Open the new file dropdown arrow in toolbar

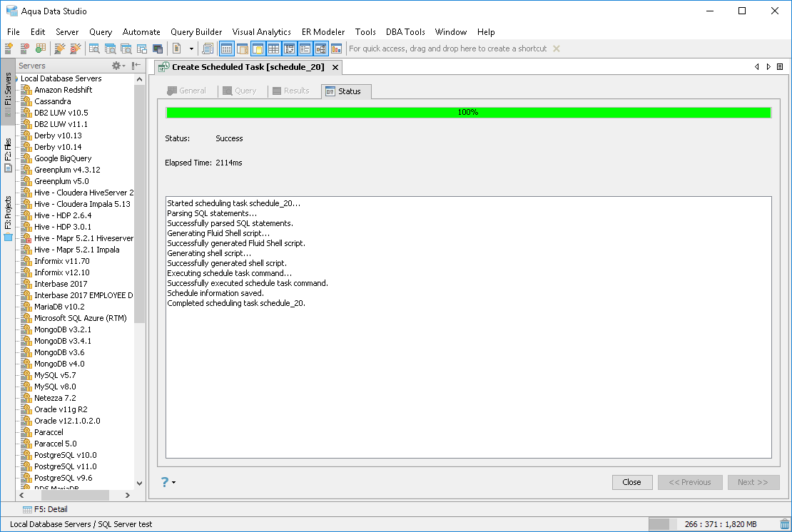pyautogui.click(x=191, y=48)
